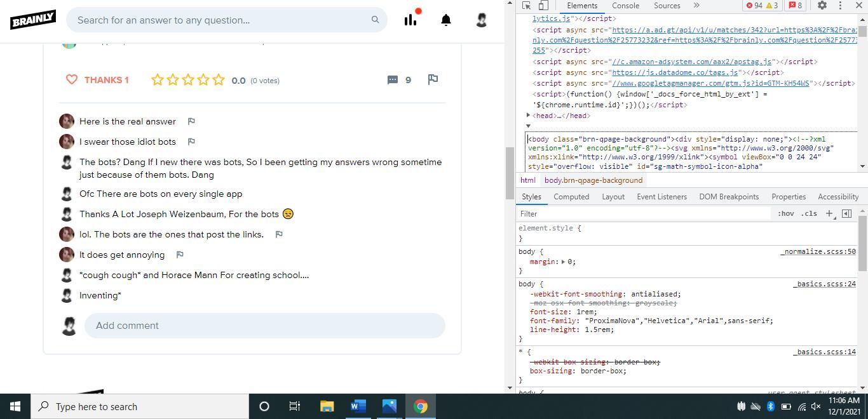Viewport: 868px width, 419px height.
Task: Click the avatar beside 'Ofc There are bots' comment
Action: click(x=67, y=194)
